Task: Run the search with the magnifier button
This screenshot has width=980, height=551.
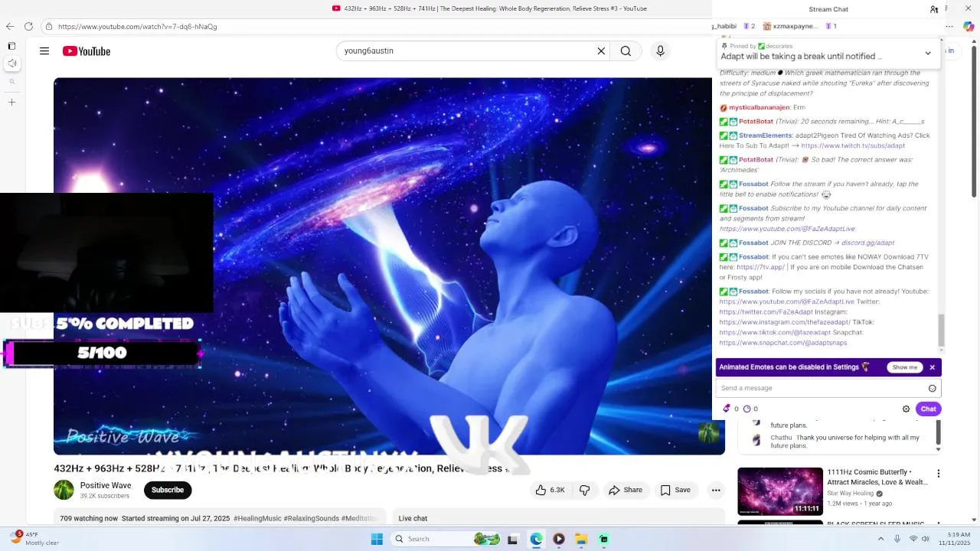Action: point(626,51)
